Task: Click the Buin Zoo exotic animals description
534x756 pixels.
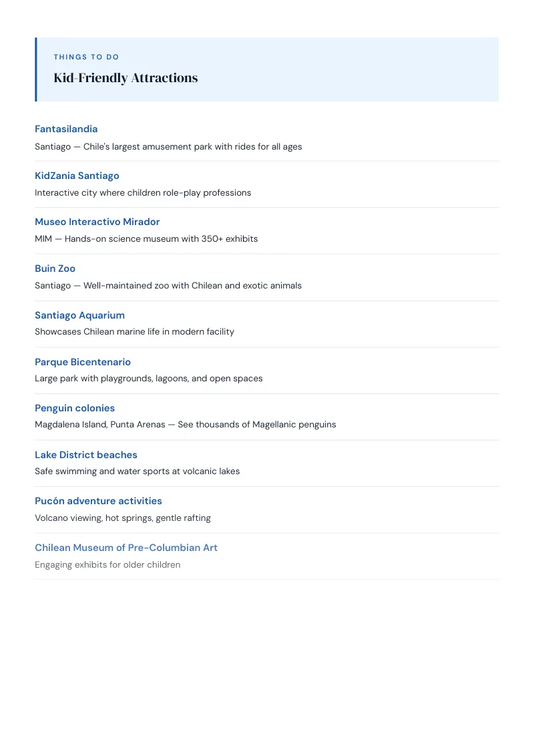Action: (168, 285)
